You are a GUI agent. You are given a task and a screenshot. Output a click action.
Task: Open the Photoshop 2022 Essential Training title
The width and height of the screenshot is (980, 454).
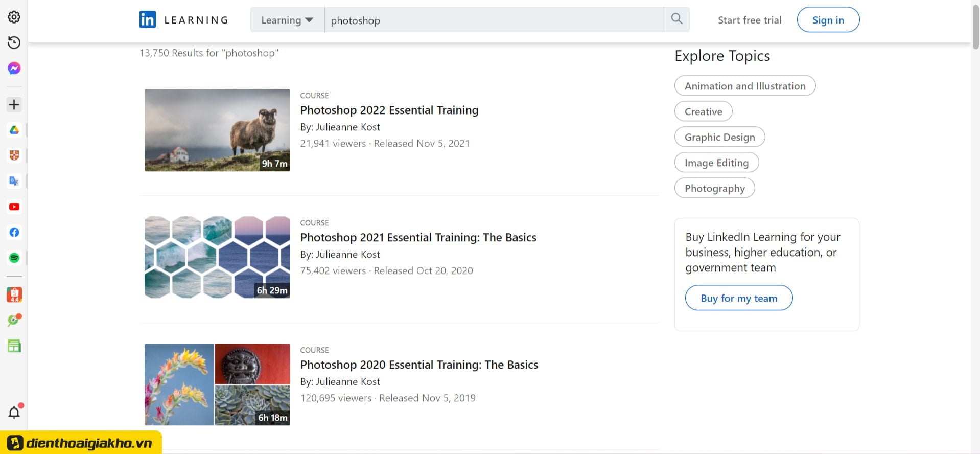click(389, 110)
